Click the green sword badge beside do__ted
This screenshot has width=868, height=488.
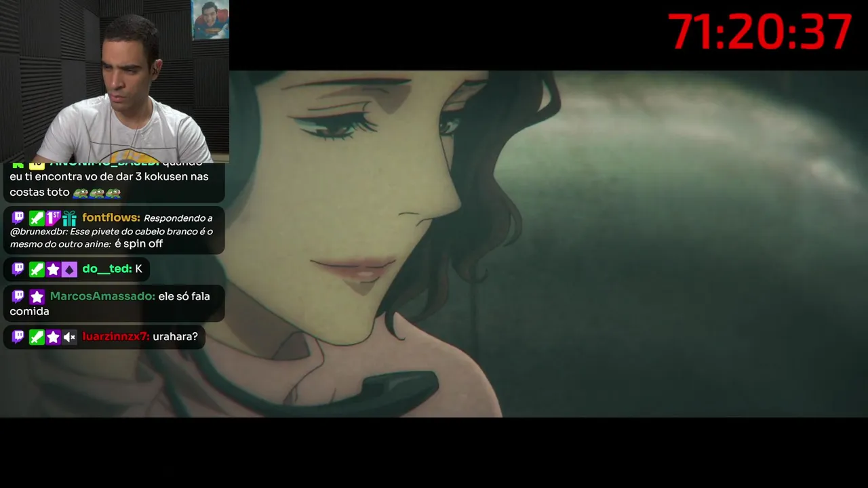pyautogui.click(x=37, y=269)
